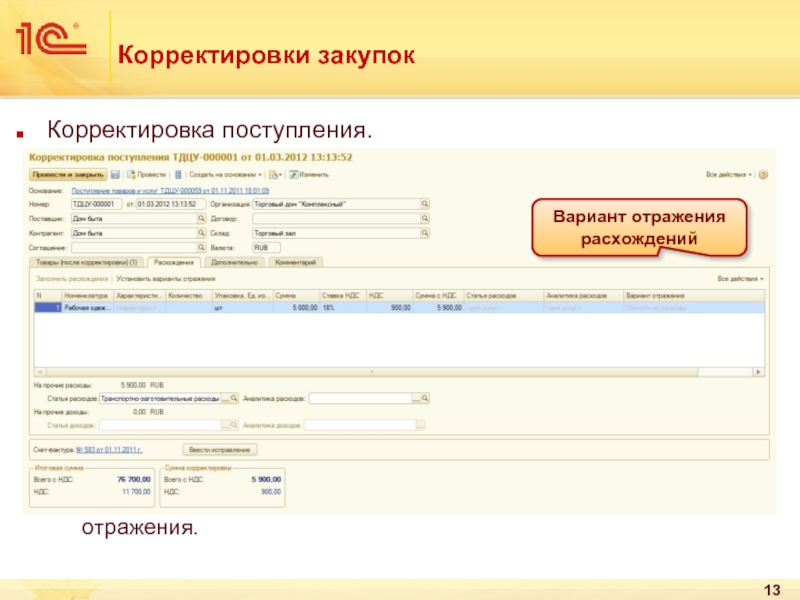This screenshot has height=600, width=800.
Task: Click the search icon in Поставщик field
Action: (x=201, y=218)
